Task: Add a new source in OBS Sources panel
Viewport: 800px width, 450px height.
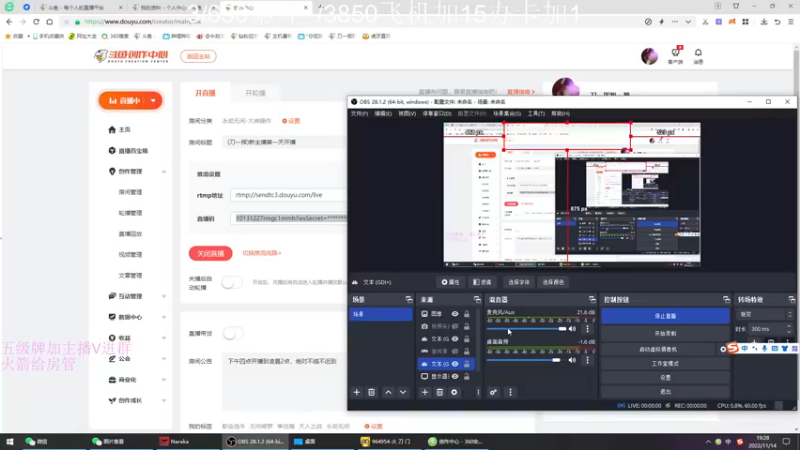Action: 424,392
